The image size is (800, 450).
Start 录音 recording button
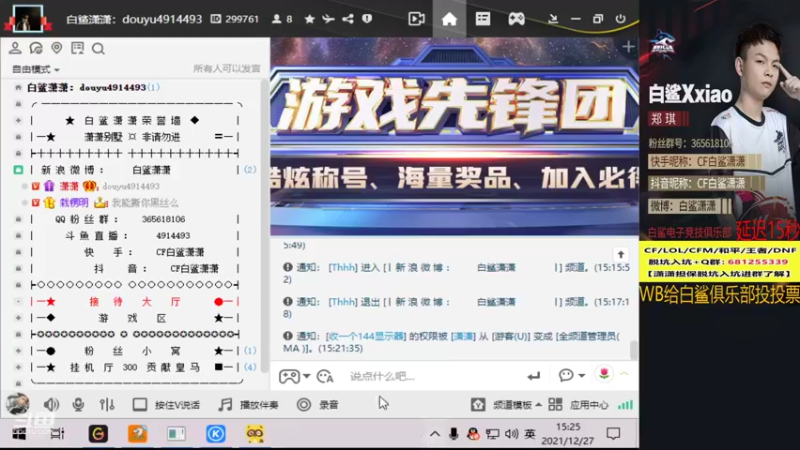point(317,405)
